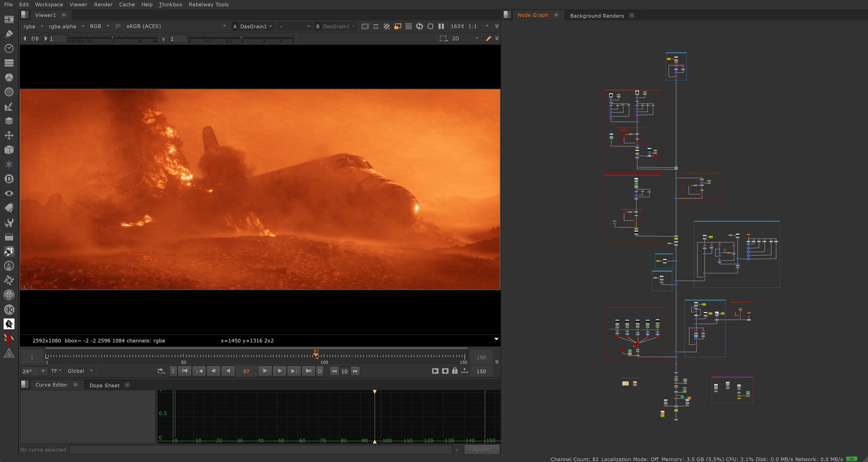
Task: Open the Time nodes menu from the toolbar
Action: (9, 48)
